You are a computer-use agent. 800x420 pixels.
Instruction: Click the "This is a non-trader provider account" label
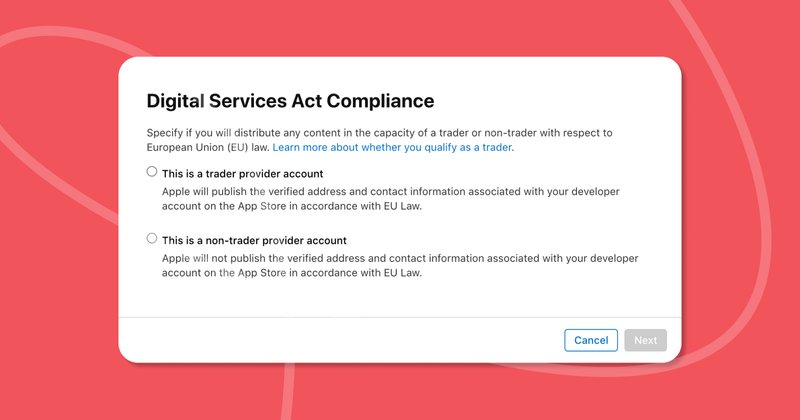pos(254,240)
